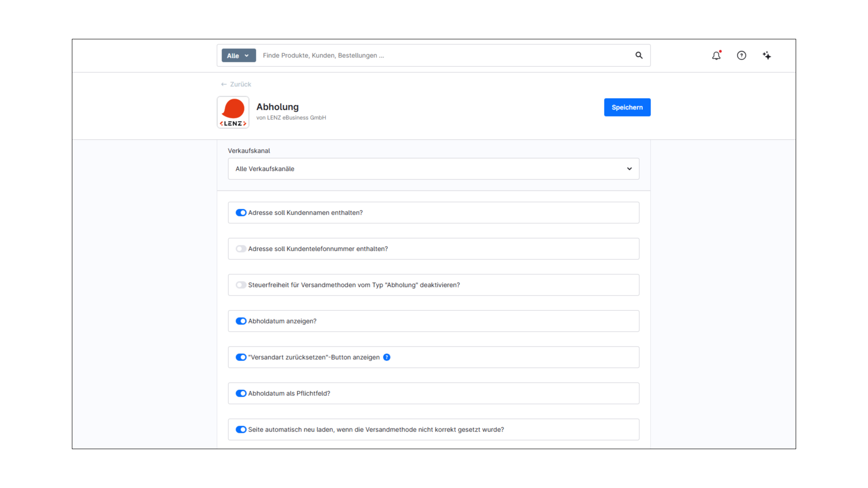This screenshot has width=868, height=488.
Task: Toggle automatic page reload switch
Action: click(241, 430)
